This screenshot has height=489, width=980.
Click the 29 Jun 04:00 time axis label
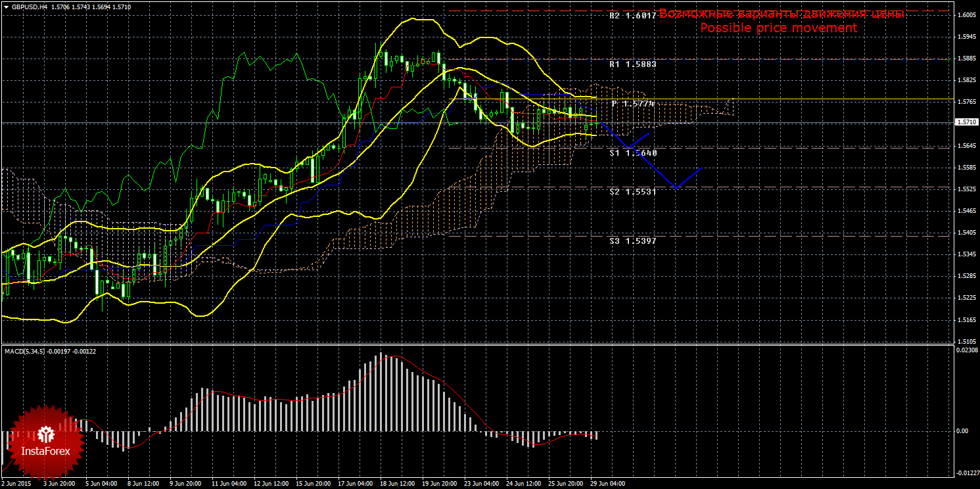tap(607, 484)
